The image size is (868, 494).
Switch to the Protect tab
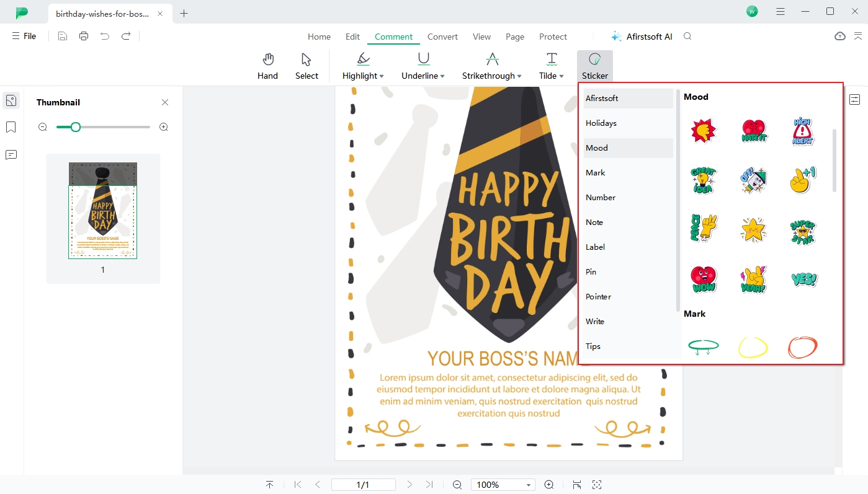click(x=553, y=37)
